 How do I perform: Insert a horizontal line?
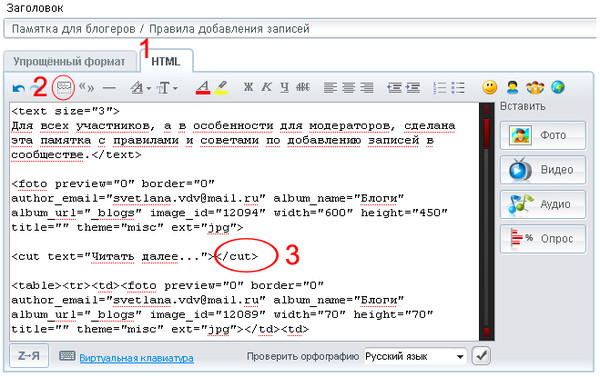coord(109,88)
